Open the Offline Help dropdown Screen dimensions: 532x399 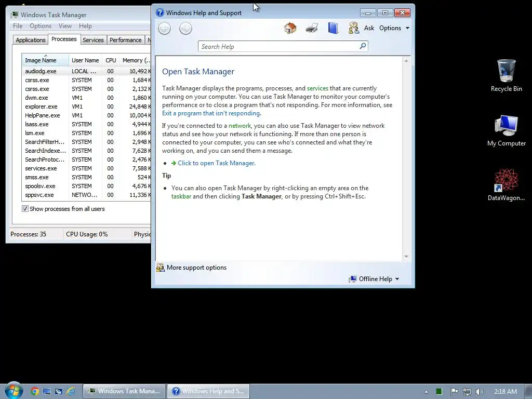374,278
